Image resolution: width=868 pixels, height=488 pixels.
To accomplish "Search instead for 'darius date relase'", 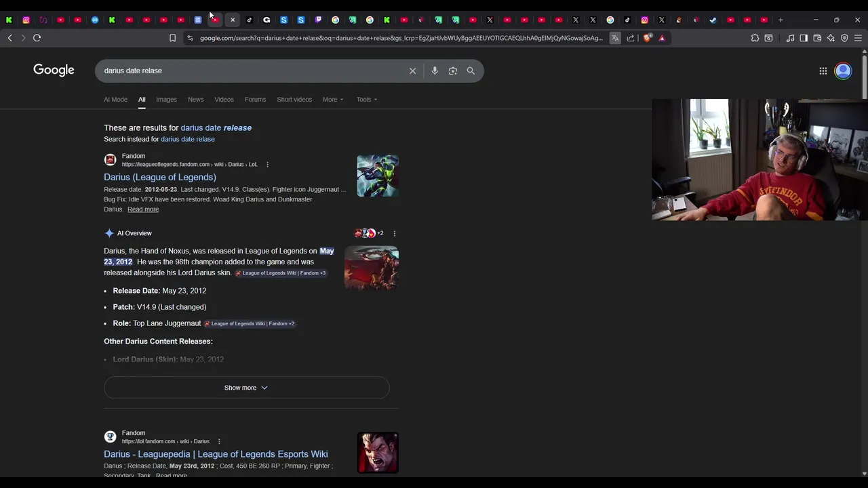I will [x=188, y=139].
